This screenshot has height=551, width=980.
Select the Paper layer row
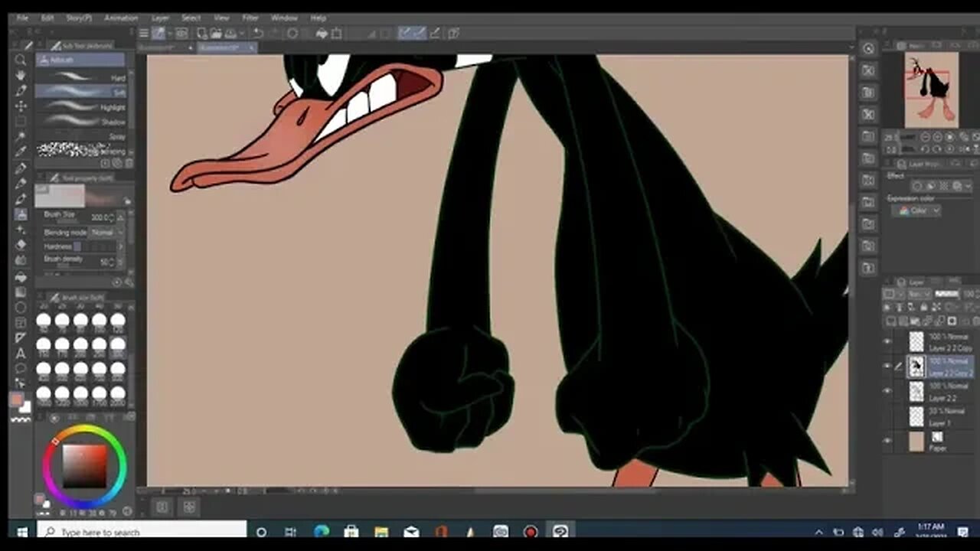coord(929,442)
